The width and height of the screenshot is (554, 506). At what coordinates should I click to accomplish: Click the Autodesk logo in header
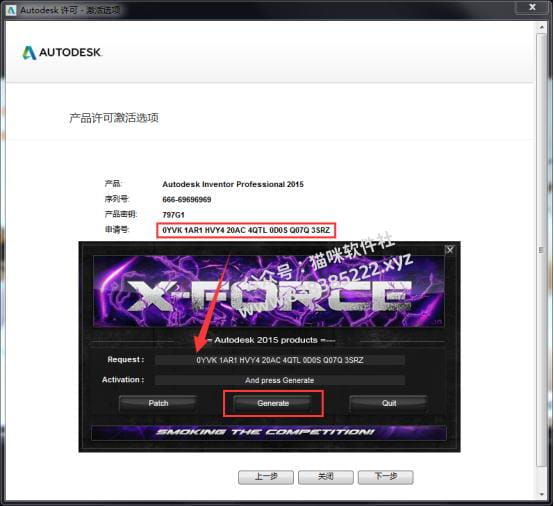pos(62,53)
